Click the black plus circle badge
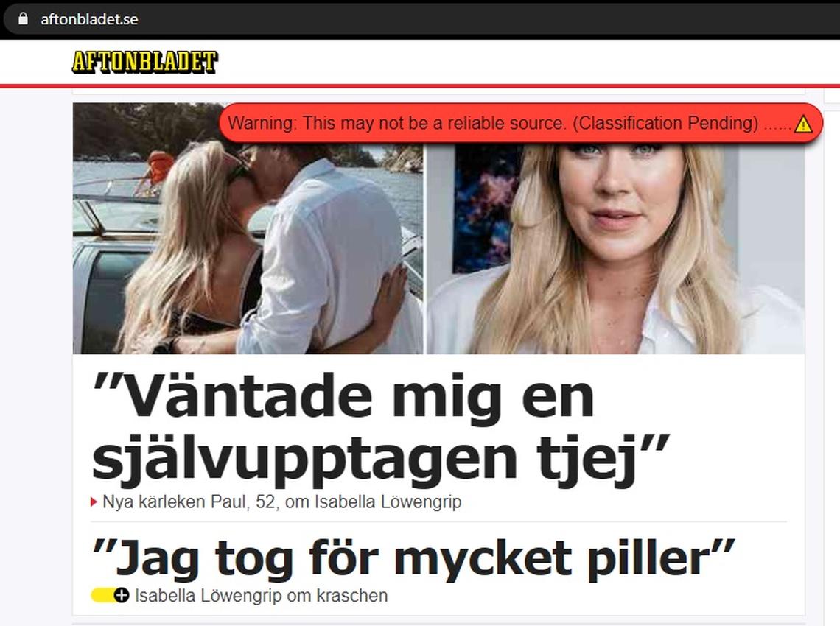This screenshot has width=840, height=626. (x=122, y=595)
